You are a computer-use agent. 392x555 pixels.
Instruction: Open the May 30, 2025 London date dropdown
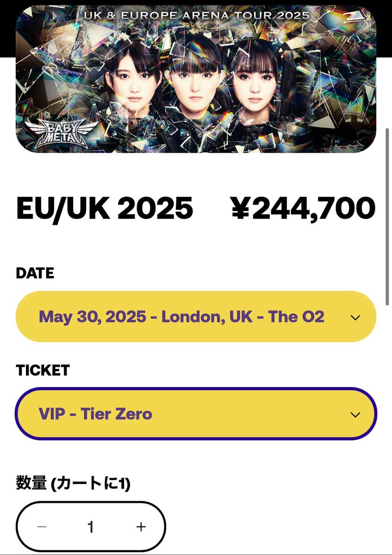(x=196, y=317)
